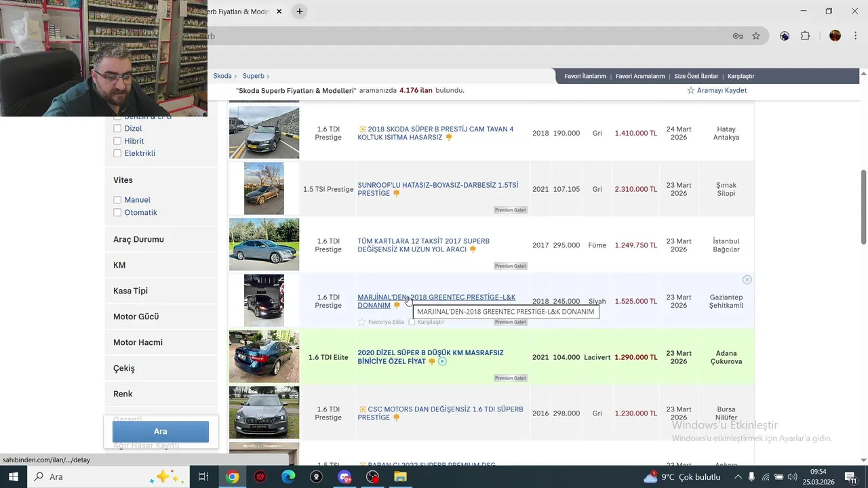Check the Dizel fuel filter
Viewport: 868px width, 488px height.
117,128
